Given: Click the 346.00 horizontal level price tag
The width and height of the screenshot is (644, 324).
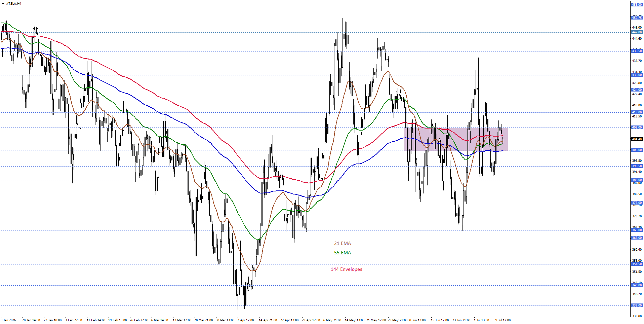Looking at the screenshot, I should pyautogui.click(x=637, y=285).
